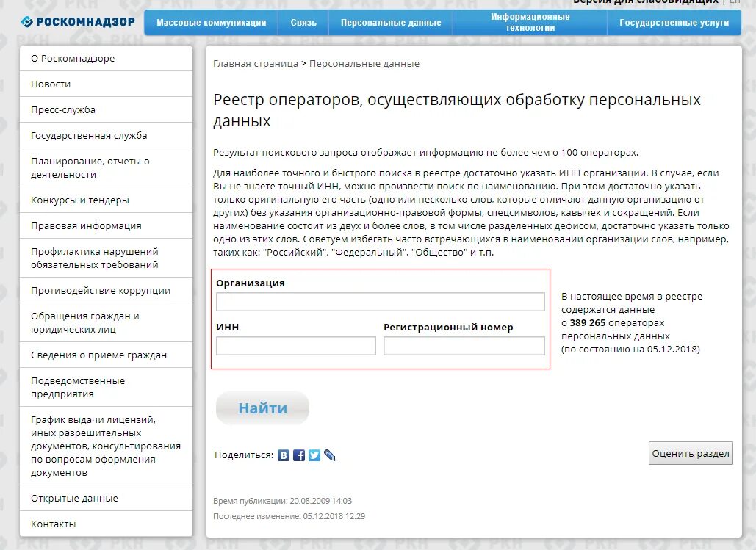
Task: Click the page heading 'Реестр операторов'
Action: click(456, 110)
